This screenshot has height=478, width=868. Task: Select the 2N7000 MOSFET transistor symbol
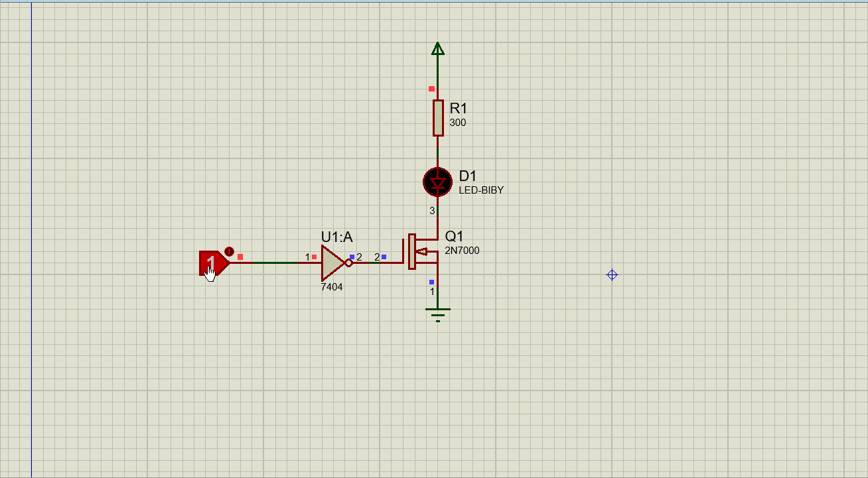point(421,251)
